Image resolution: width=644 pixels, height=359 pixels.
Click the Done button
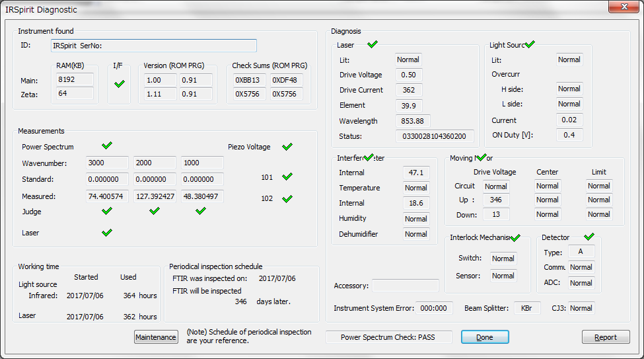coord(485,337)
